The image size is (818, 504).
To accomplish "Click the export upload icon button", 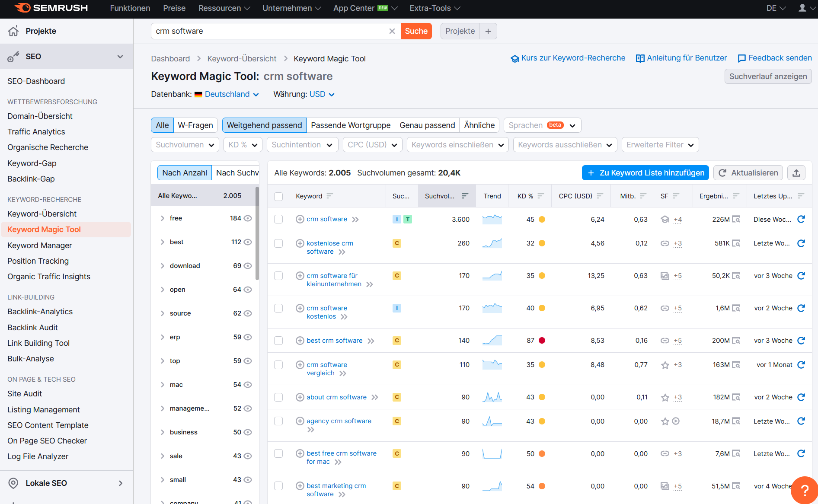I will (x=796, y=173).
